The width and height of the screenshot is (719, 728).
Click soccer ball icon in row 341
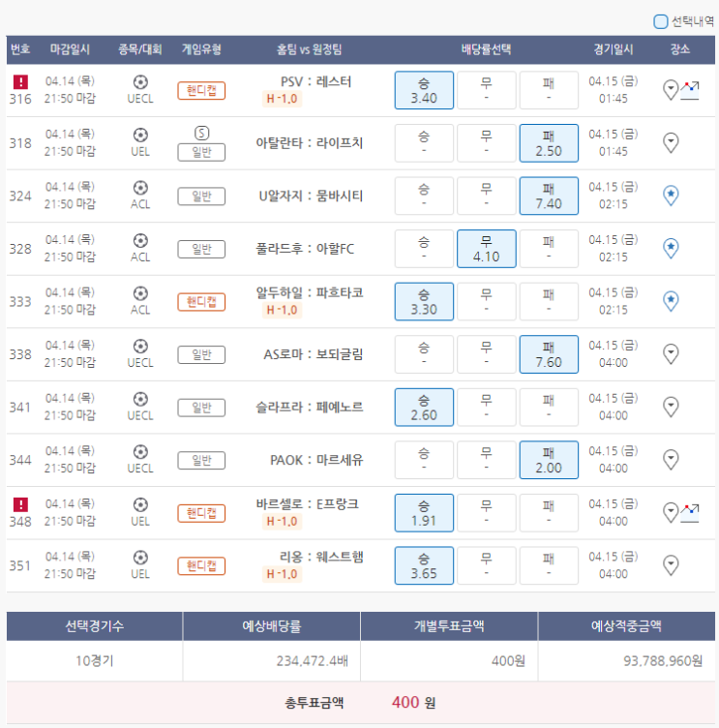pyautogui.click(x=140, y=399)
